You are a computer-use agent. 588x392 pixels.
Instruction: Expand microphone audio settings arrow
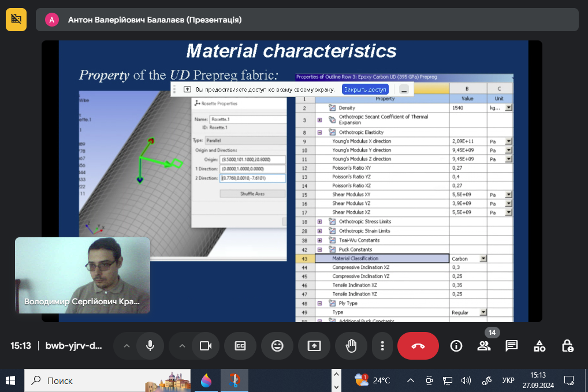pyautogui.click(x=126, y=346)
